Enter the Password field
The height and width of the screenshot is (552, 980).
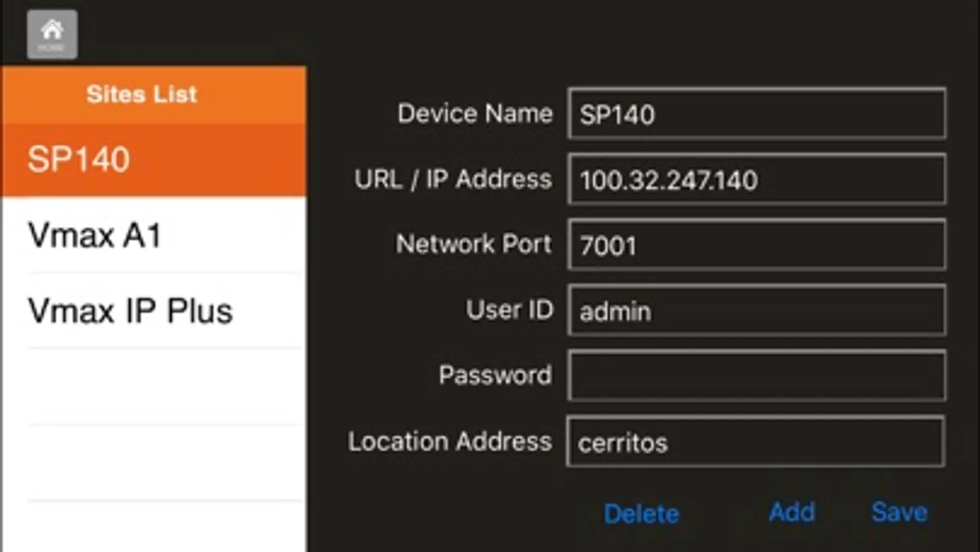(756, 376)
